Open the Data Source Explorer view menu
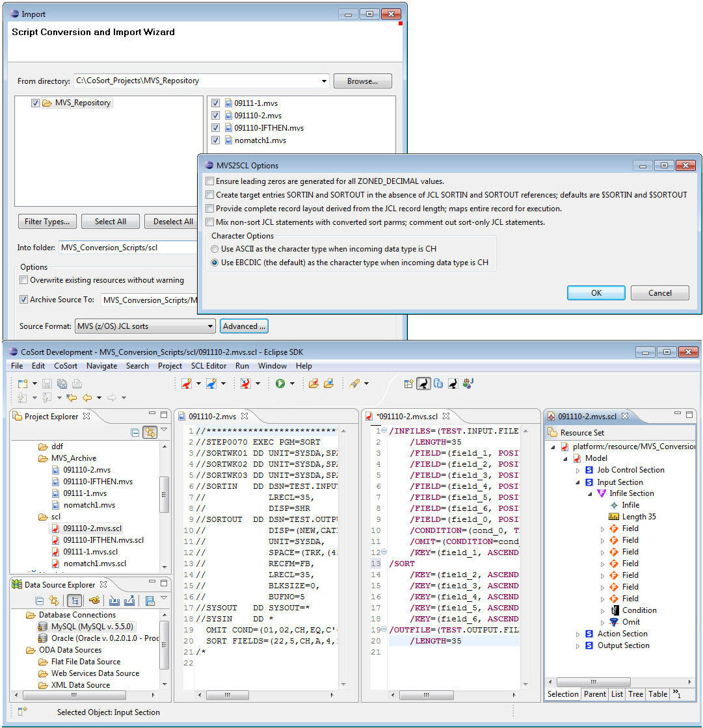The width and height of the screenshot is (703, 728). (x=164, y=598)
